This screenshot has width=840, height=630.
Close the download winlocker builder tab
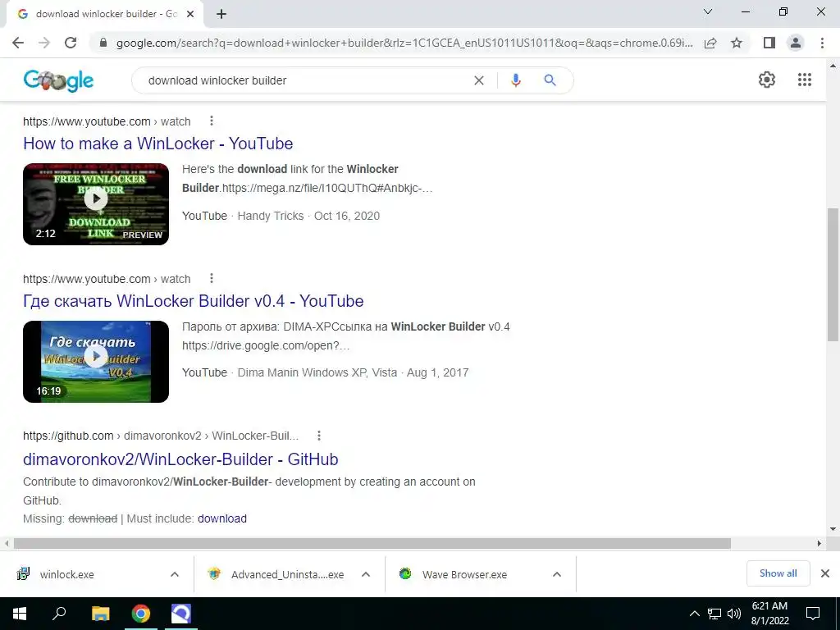pyautogui.click(x=190, y=14)
